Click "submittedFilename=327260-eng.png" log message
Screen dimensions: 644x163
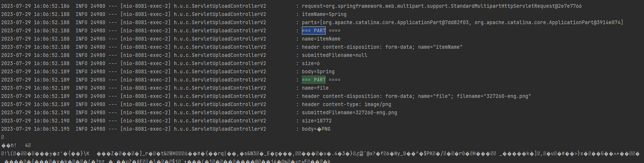pos(350,113)
